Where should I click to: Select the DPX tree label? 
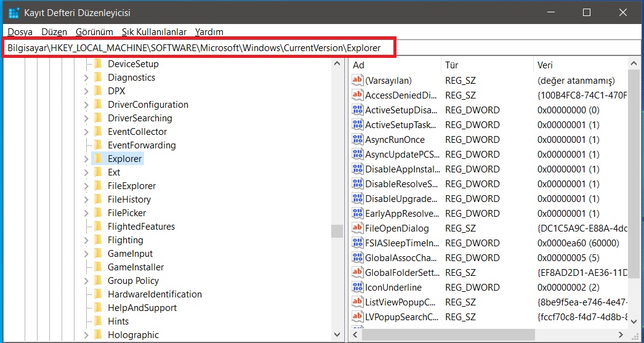(x=116, y=91)
